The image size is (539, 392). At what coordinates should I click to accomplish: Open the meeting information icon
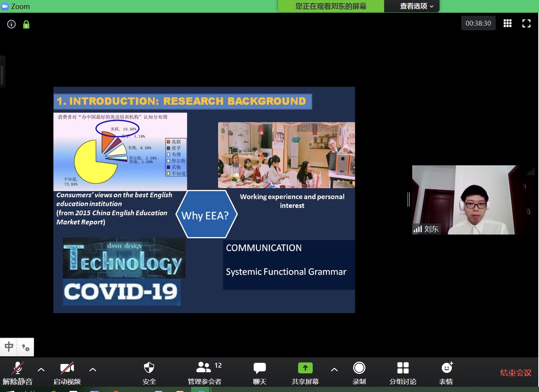(x=12, y=24)
